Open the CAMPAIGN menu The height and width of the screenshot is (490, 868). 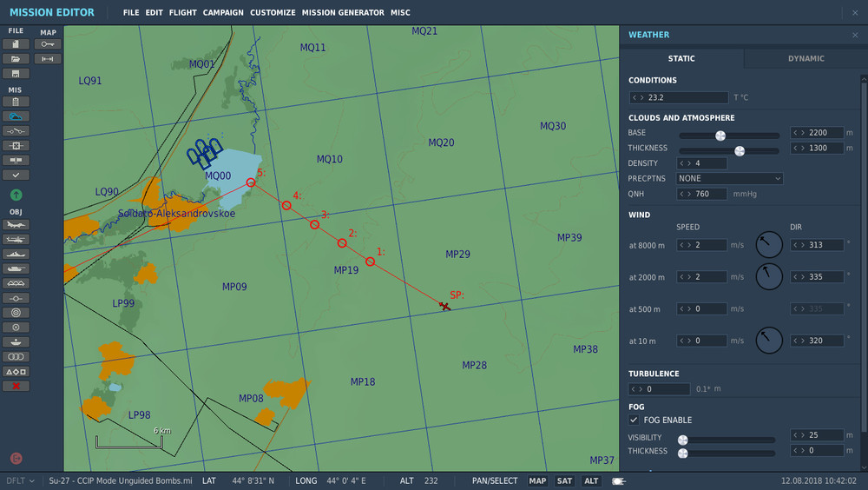click(223, 12)
